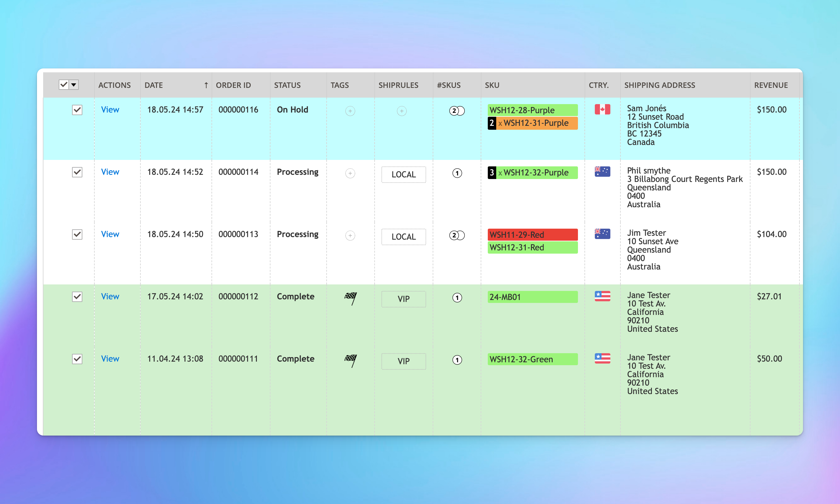Click the WSH12-32-Green SKU label

click(x=533, y=359)
